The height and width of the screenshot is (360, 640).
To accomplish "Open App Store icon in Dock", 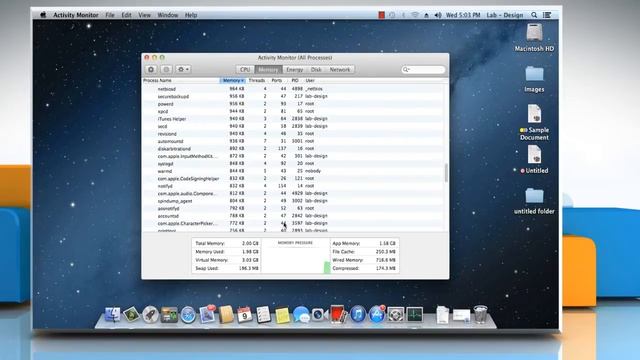I will (377, 314).
